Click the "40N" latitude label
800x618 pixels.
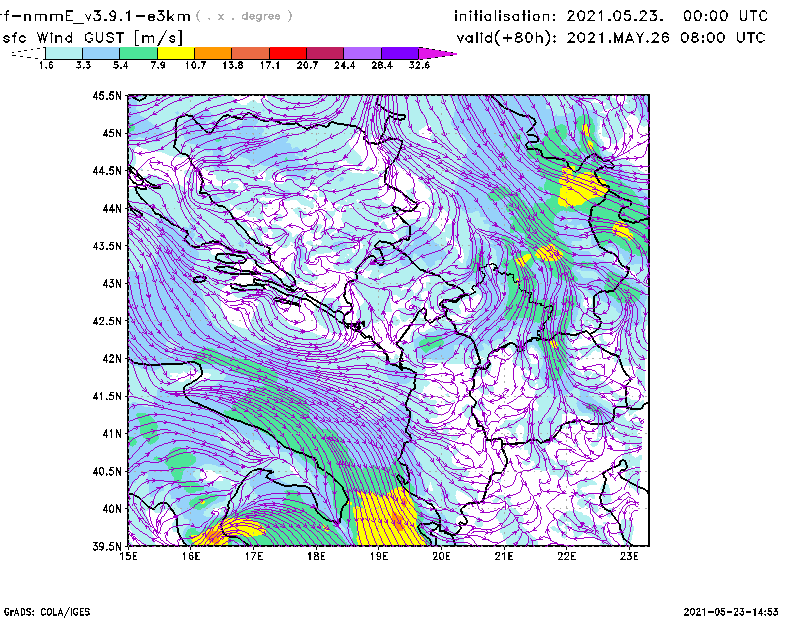tap(112, 509)
